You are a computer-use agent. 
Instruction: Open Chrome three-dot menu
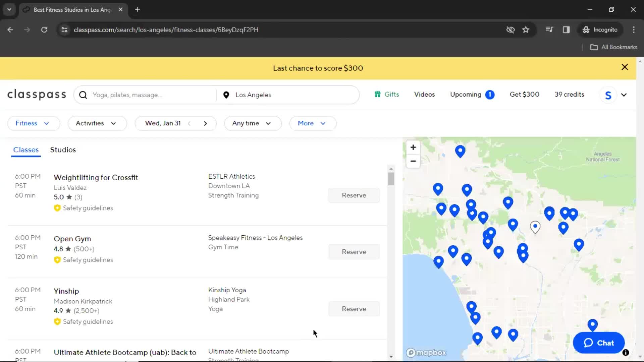click(634, 30)
